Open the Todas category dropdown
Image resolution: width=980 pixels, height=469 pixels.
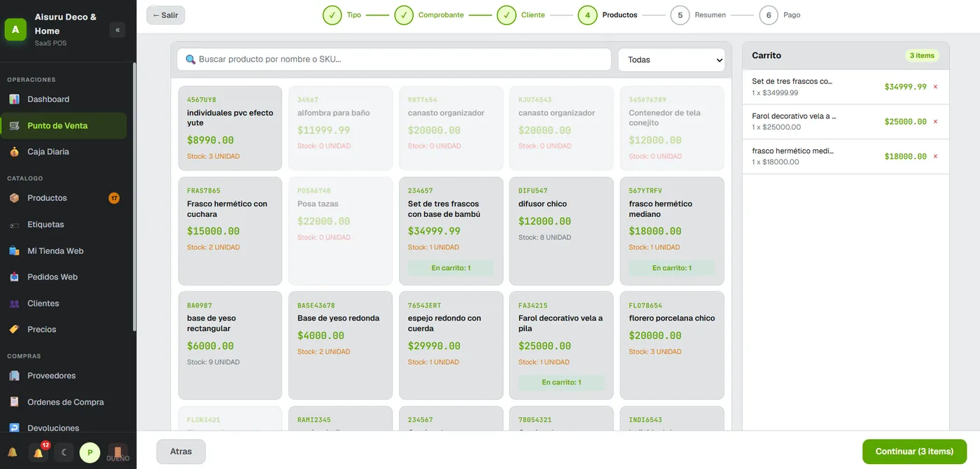671,59
